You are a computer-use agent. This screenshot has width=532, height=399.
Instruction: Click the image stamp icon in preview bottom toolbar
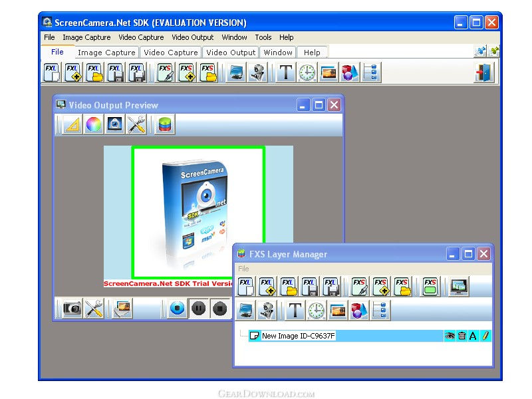click(x=122, y=309)
